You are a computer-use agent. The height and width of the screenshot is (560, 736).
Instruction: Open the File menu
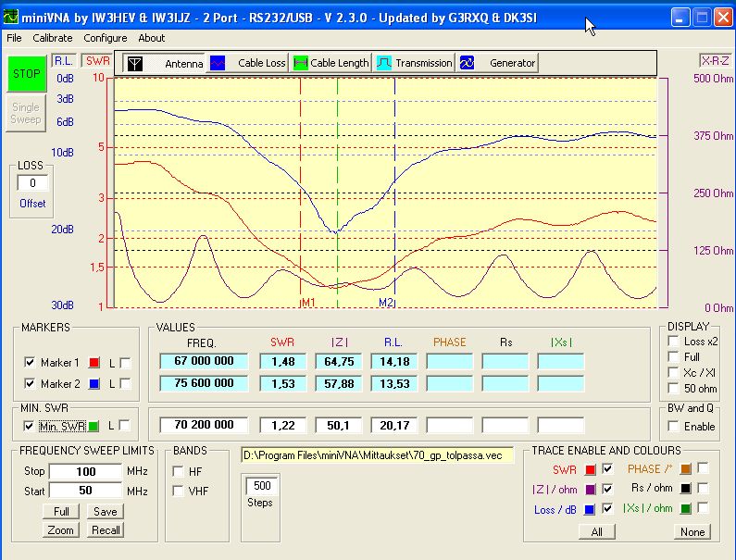[14, 38]
